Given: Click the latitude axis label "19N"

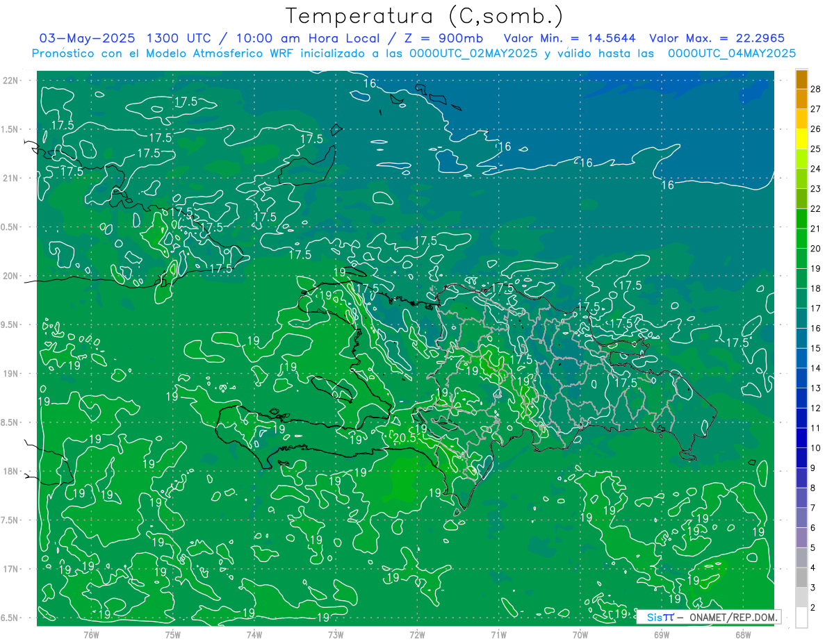Looking at the screenshot, I should [x=10, y=374].
